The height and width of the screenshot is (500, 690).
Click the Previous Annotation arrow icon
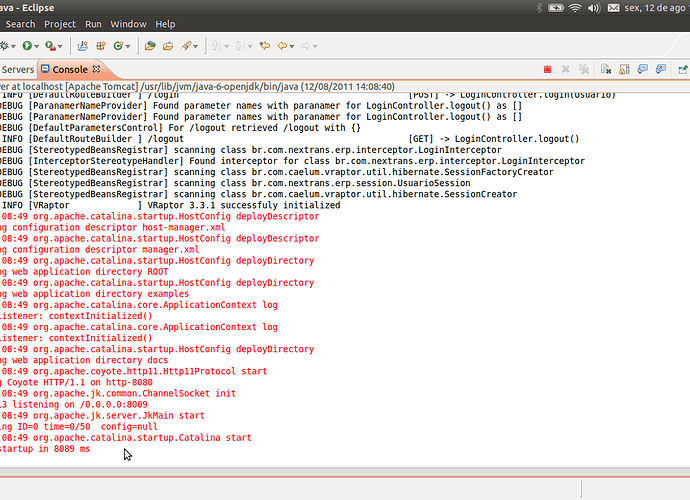click(240, 46)
